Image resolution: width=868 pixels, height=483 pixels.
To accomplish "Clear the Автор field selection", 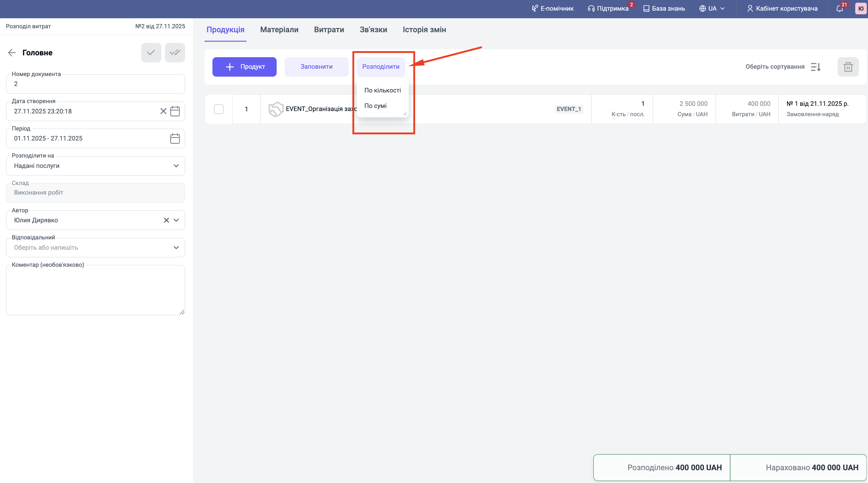I will point(166,220).
